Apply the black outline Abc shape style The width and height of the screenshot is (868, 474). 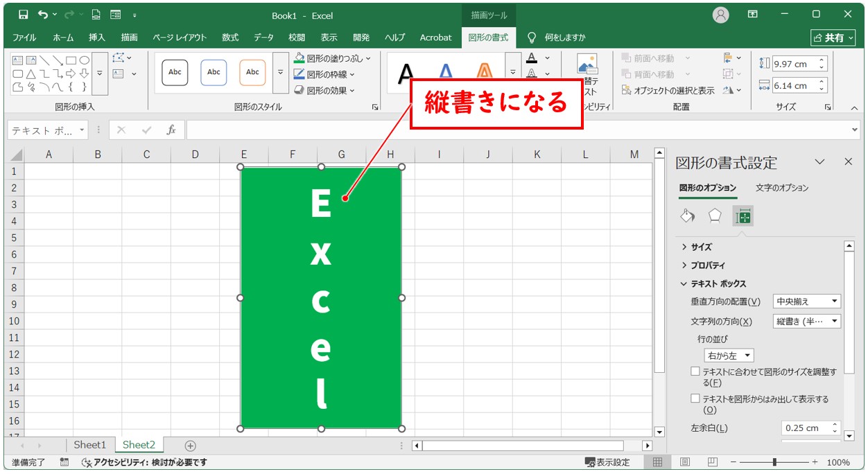click(175, 72)
